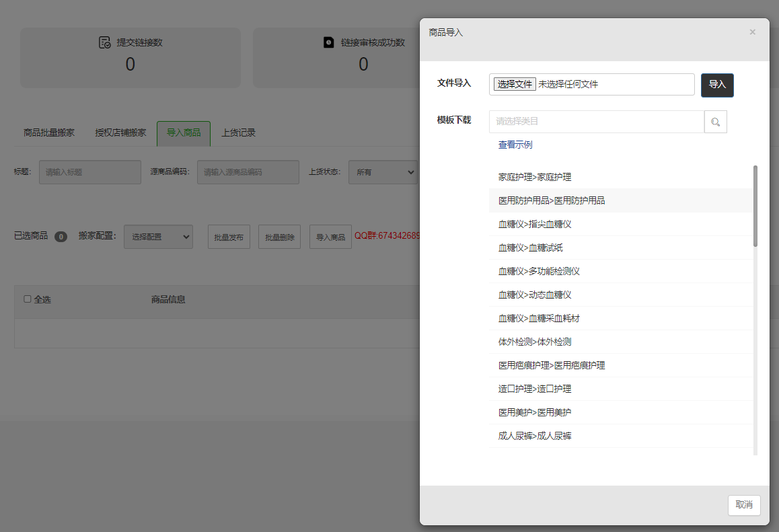Open the 上货状态 dropdown
This screenshot has width=779, height=532.
(383, 172)
